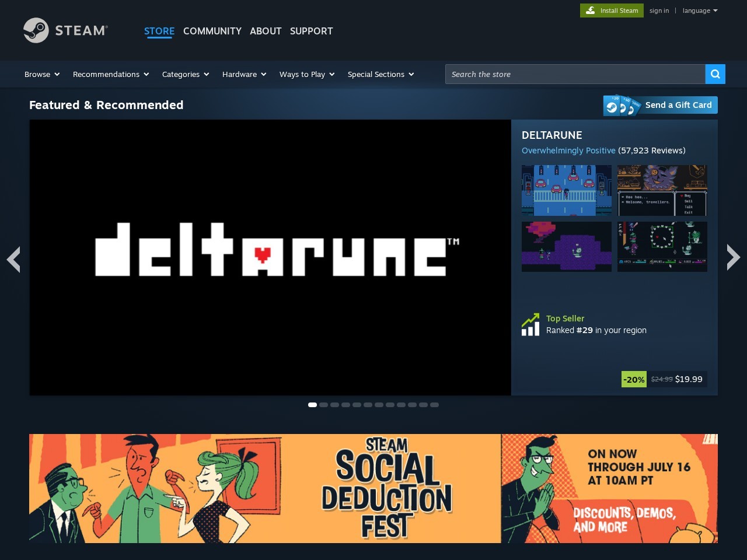This screenshot has height=560, width=747.
Task: Open the deltarune main capsule image
Action: click(270, 257)
